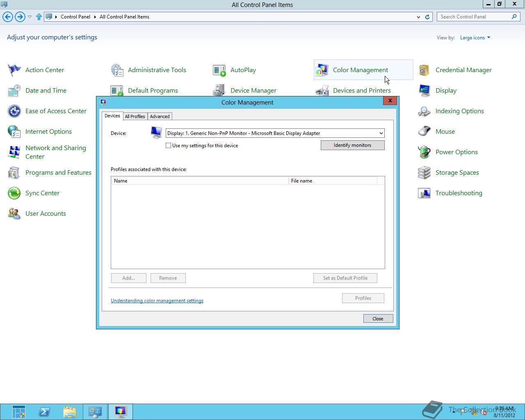The height and width of the screenshot is (420, 525).
Task: Open 'Understanding color management settings' link
Action: [157, 301]
